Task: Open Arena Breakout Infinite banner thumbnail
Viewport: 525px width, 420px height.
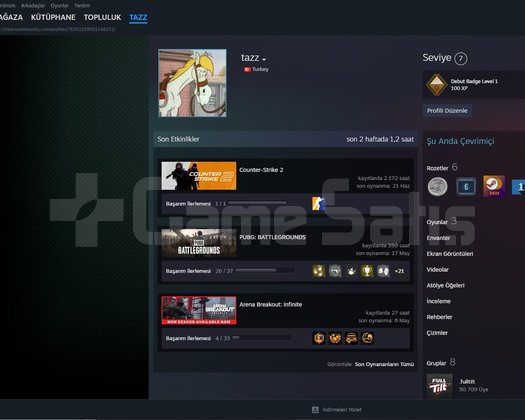Action: point(199,310)
